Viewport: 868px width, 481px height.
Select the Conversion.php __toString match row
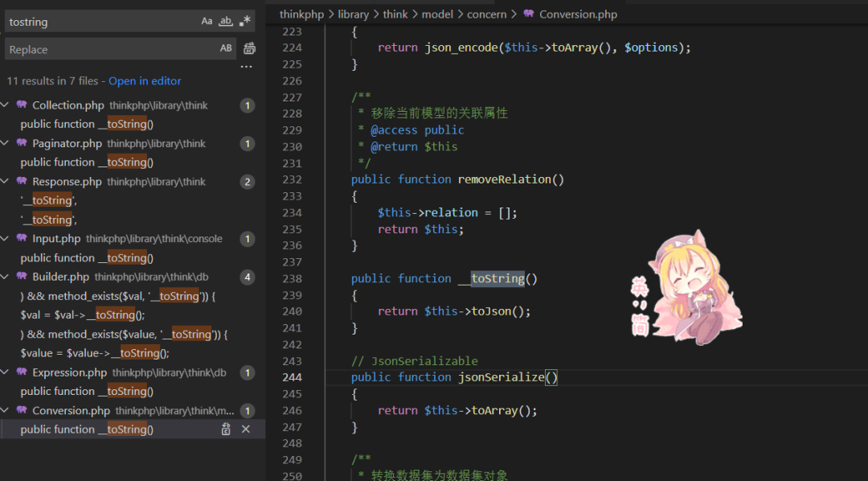tap(133, 429)
